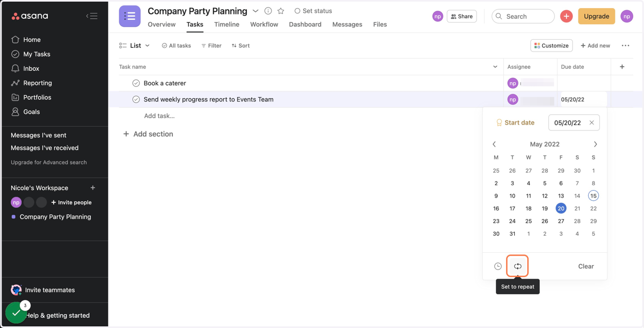This screenshot has width=644, height=328.
Task: Open the green checkmark getting-started badge
Action: tap(16, 313)
